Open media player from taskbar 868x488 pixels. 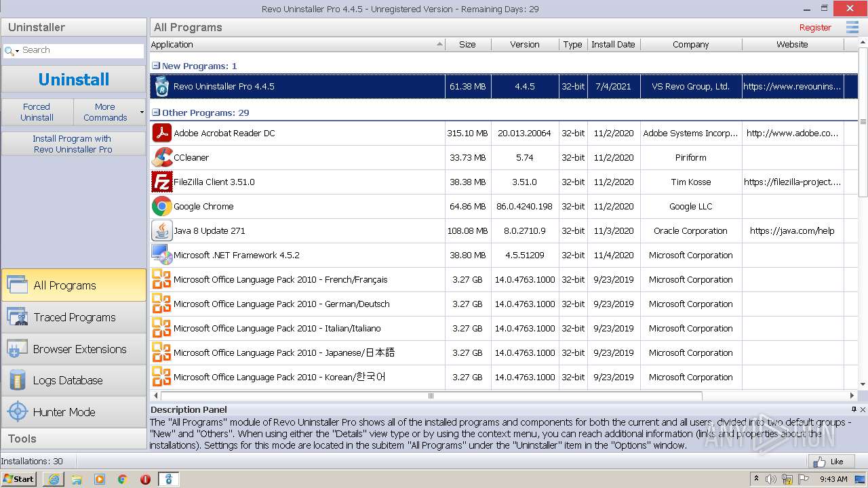click(100, 479)
